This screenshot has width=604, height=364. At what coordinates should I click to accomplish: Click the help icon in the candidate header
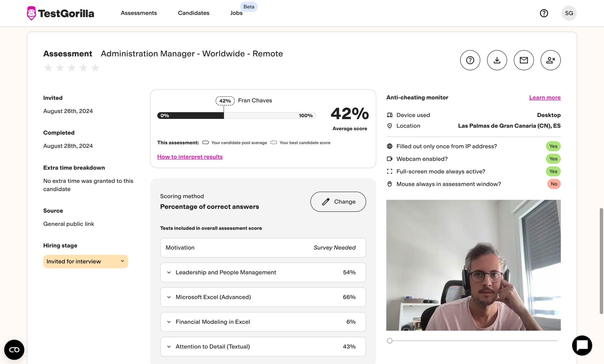point(470,60)
